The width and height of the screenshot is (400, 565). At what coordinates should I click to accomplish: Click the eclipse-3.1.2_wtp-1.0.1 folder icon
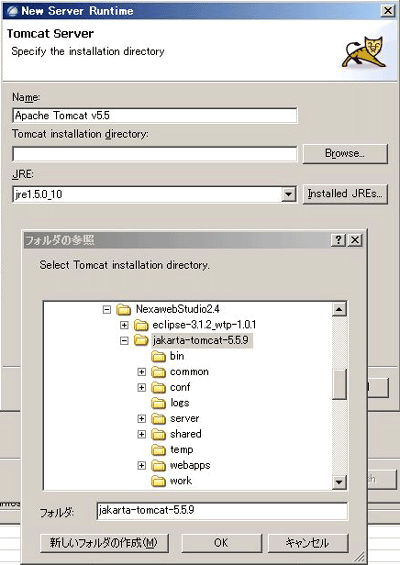(141, 325)
